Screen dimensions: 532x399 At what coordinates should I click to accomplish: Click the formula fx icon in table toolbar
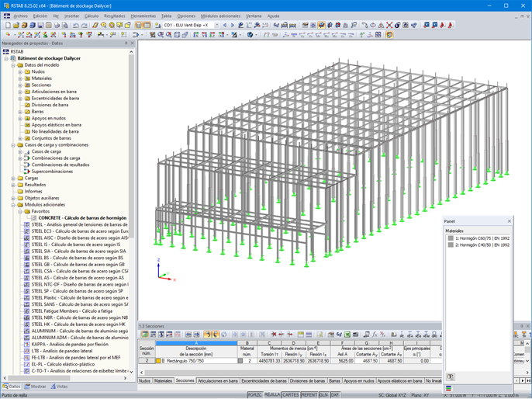point(375,335)
